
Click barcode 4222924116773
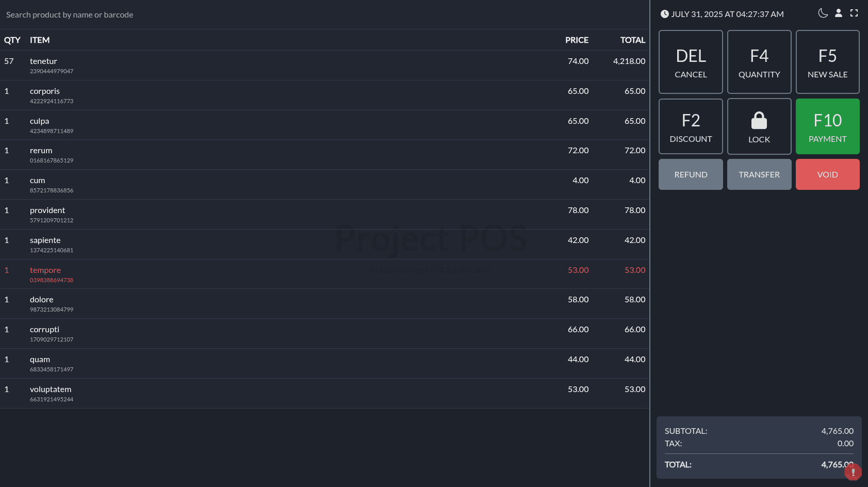pos(52,101)
